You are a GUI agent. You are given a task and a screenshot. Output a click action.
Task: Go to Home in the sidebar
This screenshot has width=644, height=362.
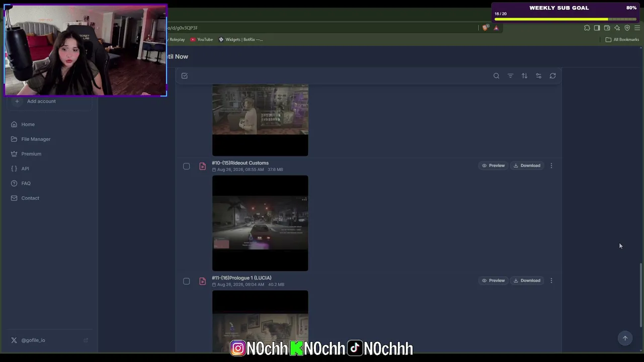[28, 124]
